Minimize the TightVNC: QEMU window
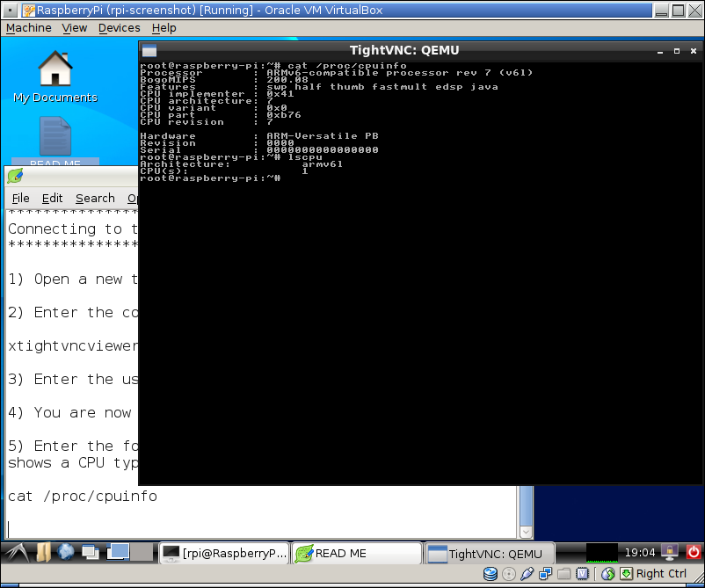705x588 pixels. point(660,51)
